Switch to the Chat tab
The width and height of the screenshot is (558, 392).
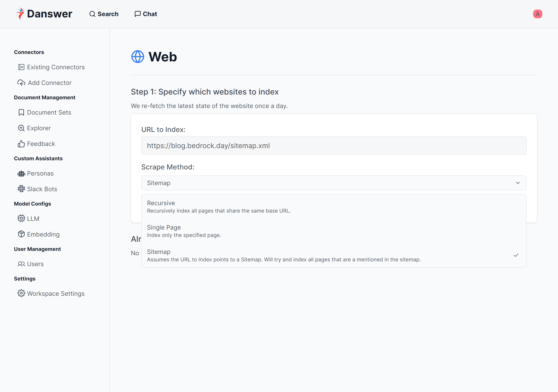[146, 14]
